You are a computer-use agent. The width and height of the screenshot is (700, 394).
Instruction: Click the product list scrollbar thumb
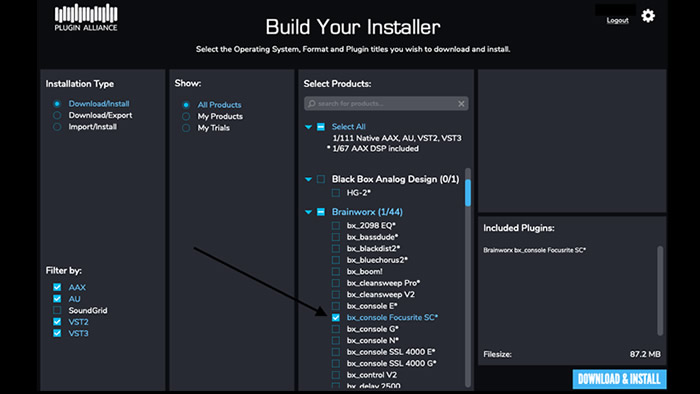click(x=467, y=192)
